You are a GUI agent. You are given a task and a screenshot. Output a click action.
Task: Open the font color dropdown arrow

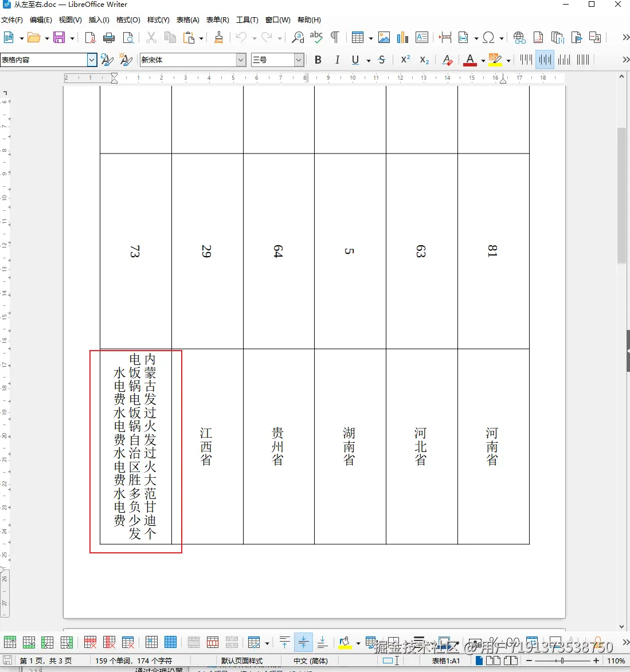(x=483, y=61)
